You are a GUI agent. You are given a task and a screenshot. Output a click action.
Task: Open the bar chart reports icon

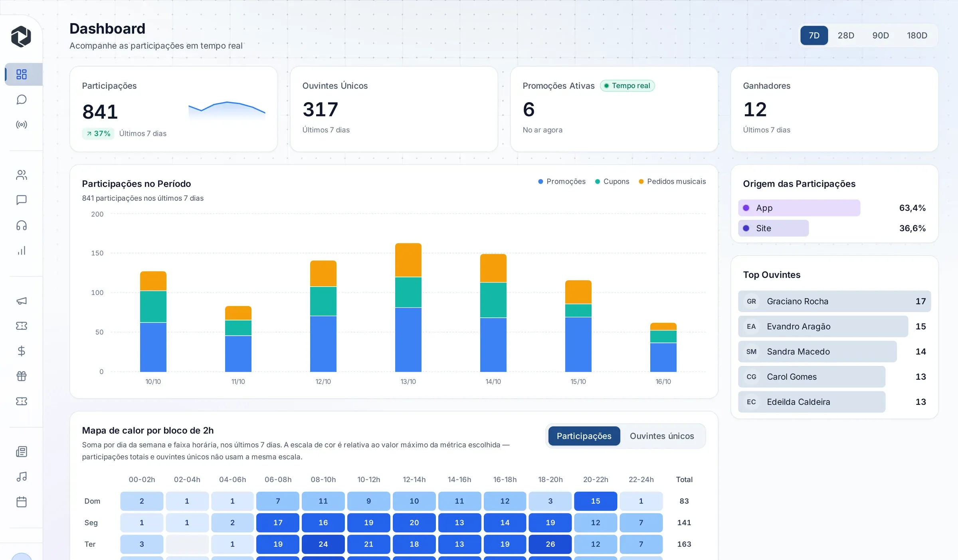pos(22,251)
